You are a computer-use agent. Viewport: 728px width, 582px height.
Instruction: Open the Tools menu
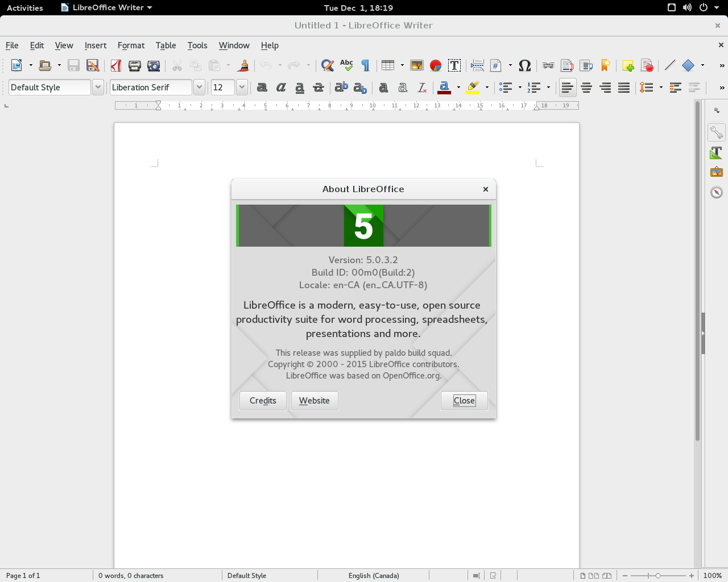(197, 45)
